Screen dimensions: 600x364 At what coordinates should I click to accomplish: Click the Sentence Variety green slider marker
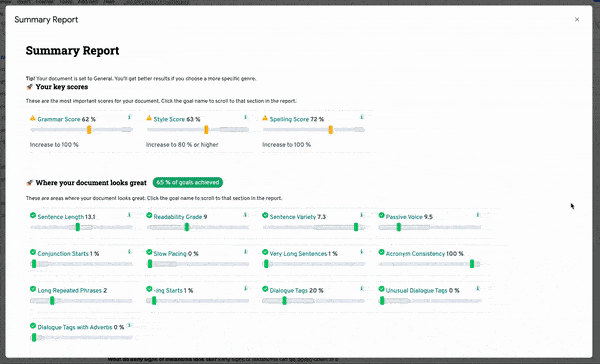356,227
